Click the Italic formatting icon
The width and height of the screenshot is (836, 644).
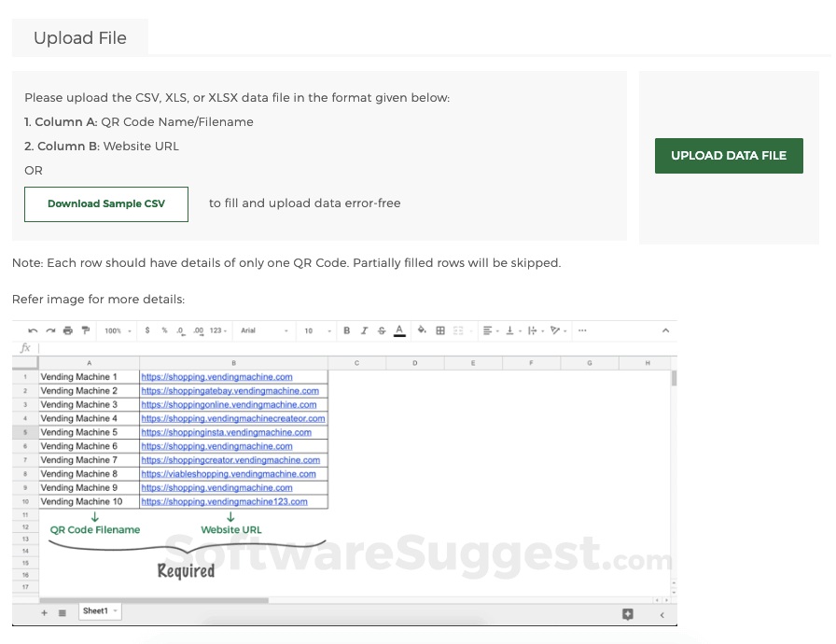(364, 330)
